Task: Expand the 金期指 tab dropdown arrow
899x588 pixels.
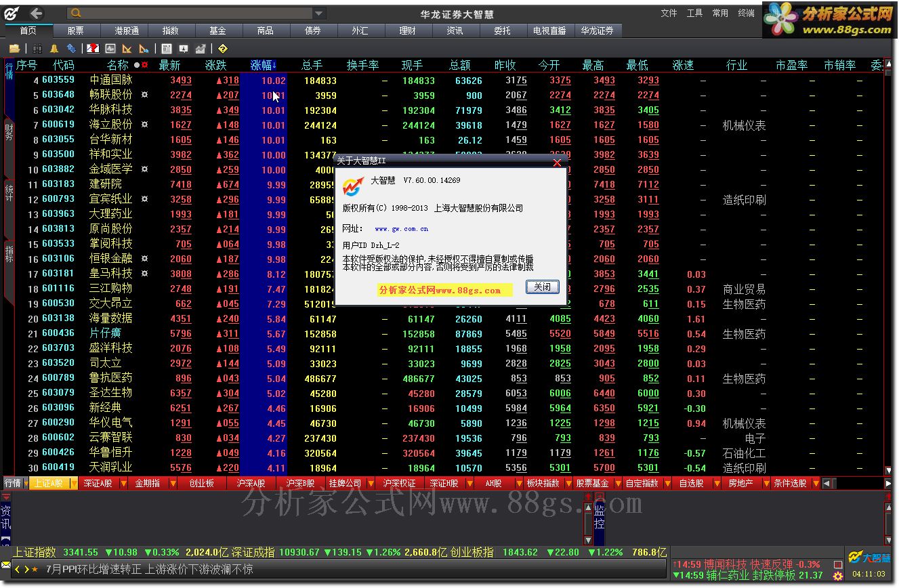Action: [173, 484]
